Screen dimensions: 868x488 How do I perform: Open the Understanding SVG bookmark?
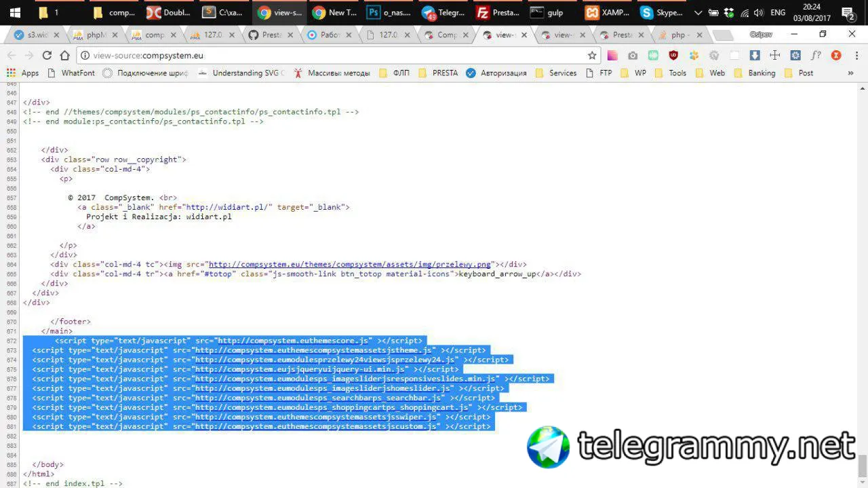point(241,73)
